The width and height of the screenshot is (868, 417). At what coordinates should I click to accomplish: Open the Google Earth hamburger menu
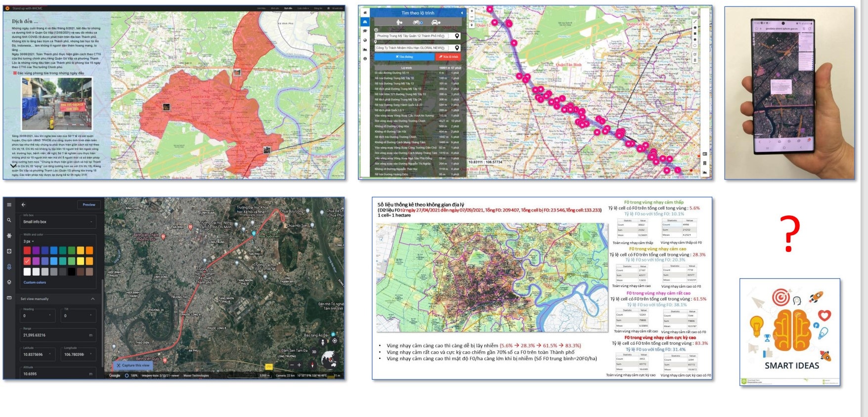pos(9,205)
